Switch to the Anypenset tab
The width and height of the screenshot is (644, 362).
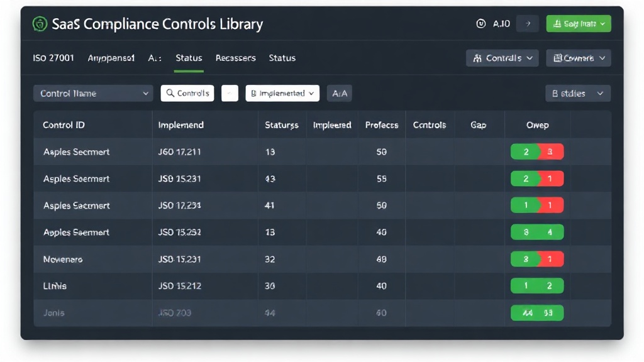111,58
